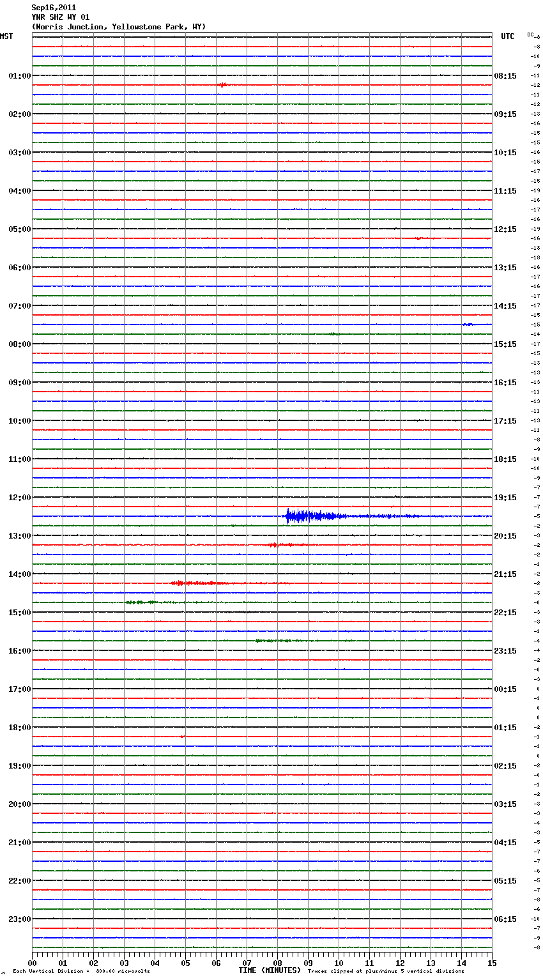Select the 05:00 MST time label
This screenshot has height=980, width=543.
(x=20, y=229)
